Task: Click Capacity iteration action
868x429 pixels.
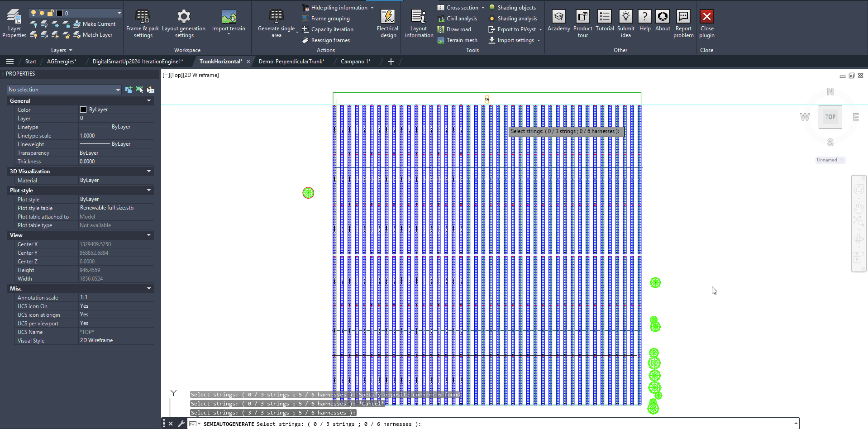Action: click(x=328, y=29)
